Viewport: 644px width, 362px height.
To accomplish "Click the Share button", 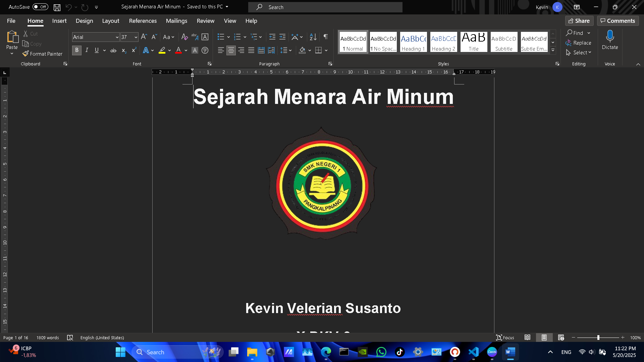I will pyautogui.click(x=579, y=21).
